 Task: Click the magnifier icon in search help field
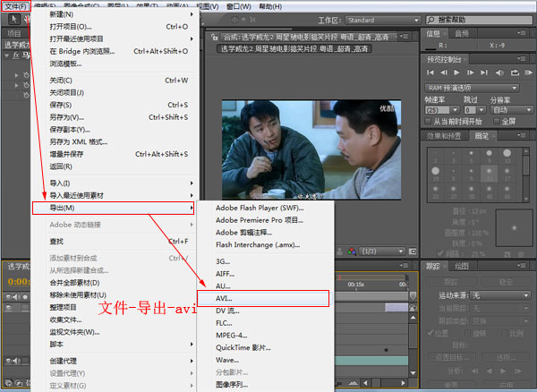(x=431, y=20)
